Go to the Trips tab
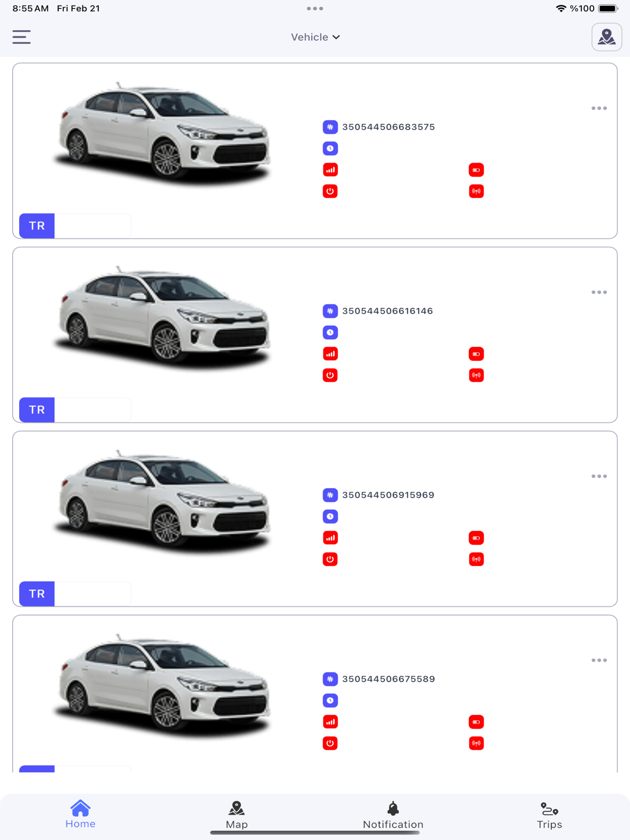This screenshot has height=840, width=630. point(549,815)
